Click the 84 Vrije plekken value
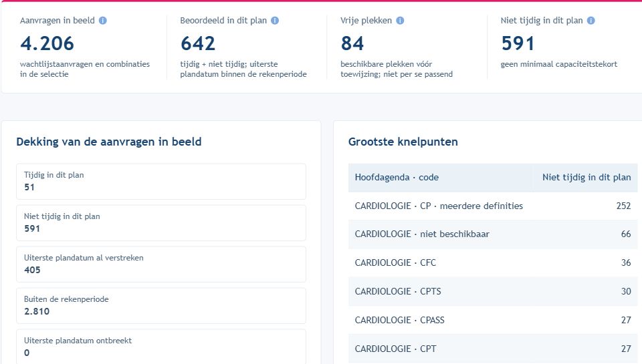Screen dimensions: 642x364 352,43
